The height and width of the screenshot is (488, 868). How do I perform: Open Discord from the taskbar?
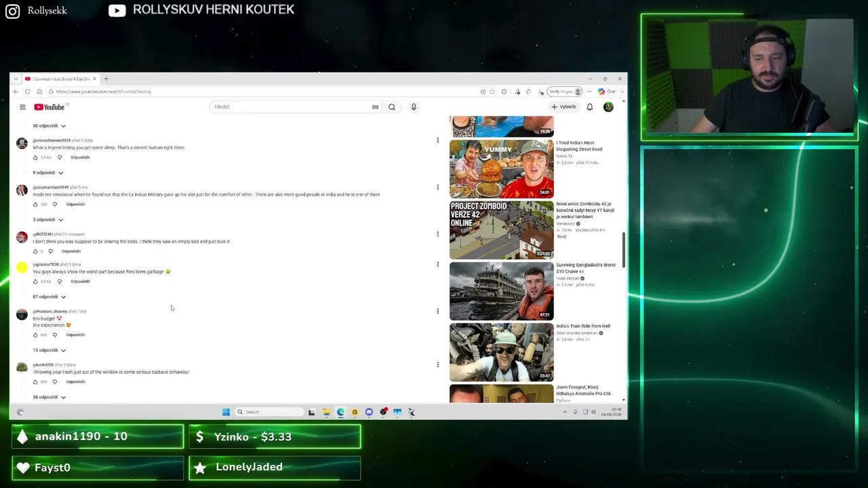[x=369, y=412]
